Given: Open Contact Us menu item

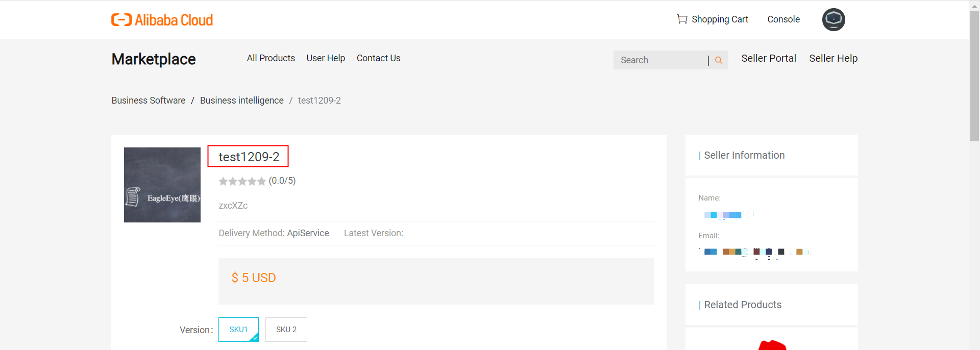Looking at the screenshot, I should (378, 58).
